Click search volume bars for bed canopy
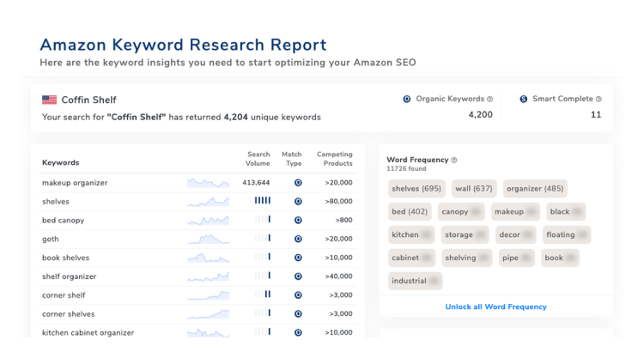This screenshot has width=644, height=358. [263, 219]
